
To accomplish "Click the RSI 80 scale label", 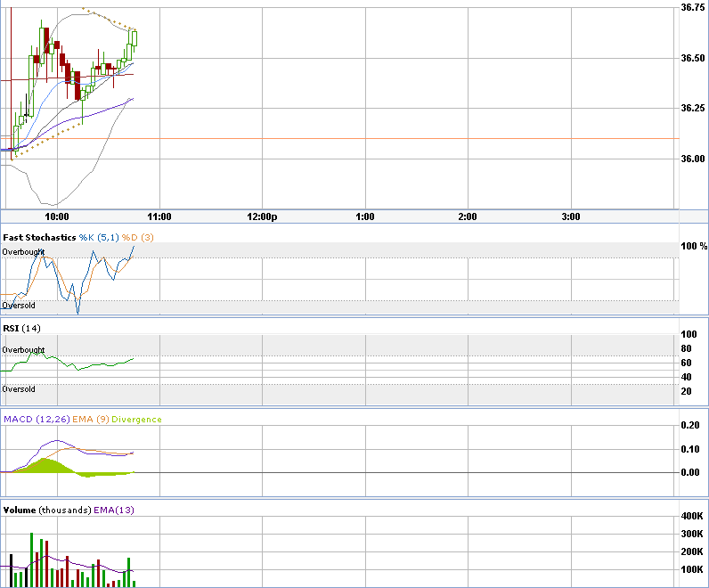I will [x=687, y=348].
